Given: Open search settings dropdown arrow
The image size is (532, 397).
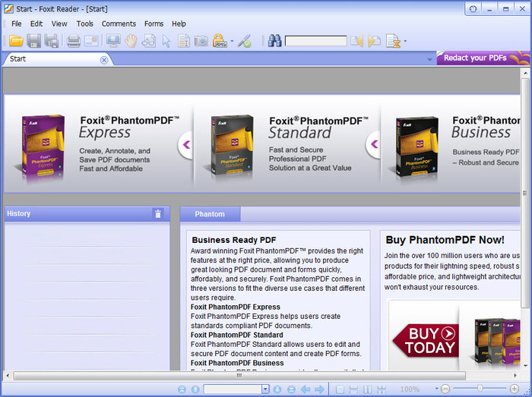Looking at the screenshot, I should point(405,41).
